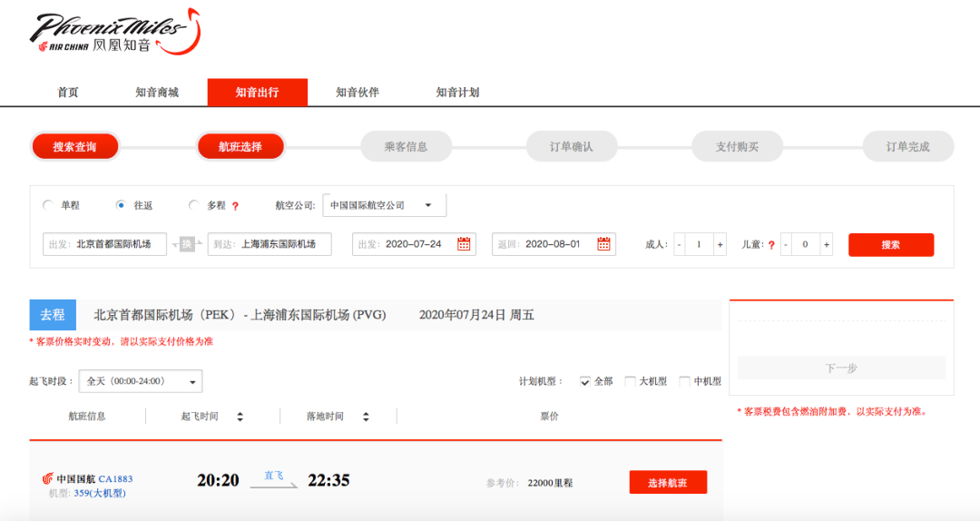Open flight number link CA1883

(115, 479)
